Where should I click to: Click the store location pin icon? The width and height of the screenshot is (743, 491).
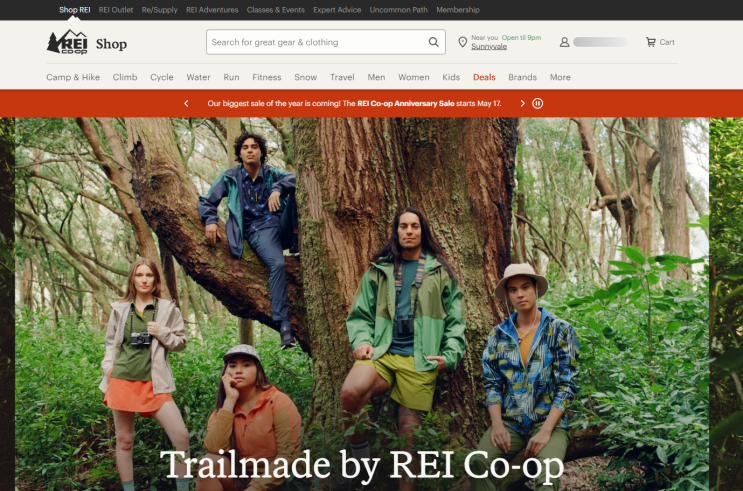tap(462, 42)
